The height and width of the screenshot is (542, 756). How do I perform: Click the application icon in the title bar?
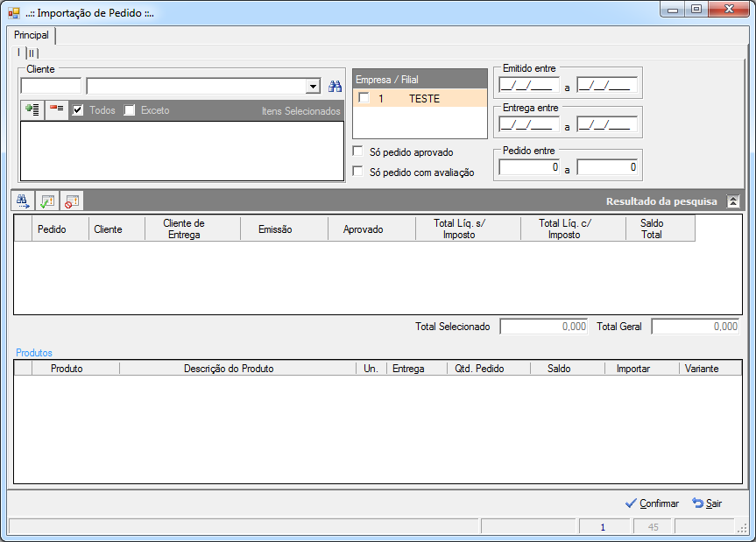14,13
